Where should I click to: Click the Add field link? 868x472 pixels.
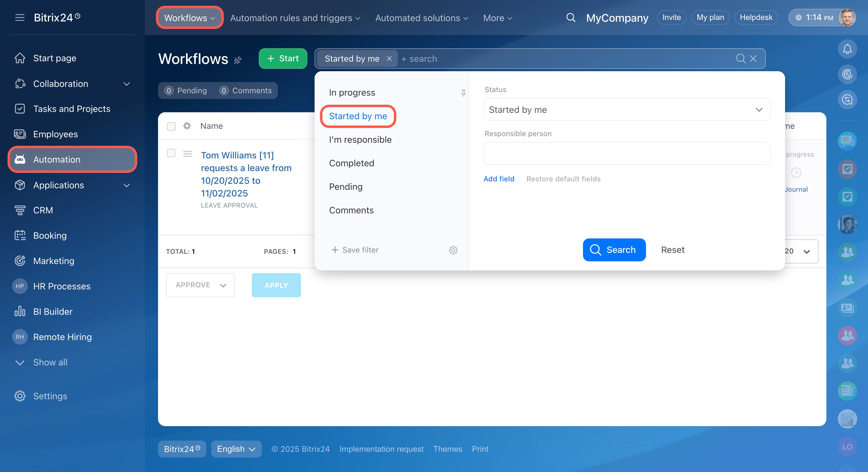[499, 179]
